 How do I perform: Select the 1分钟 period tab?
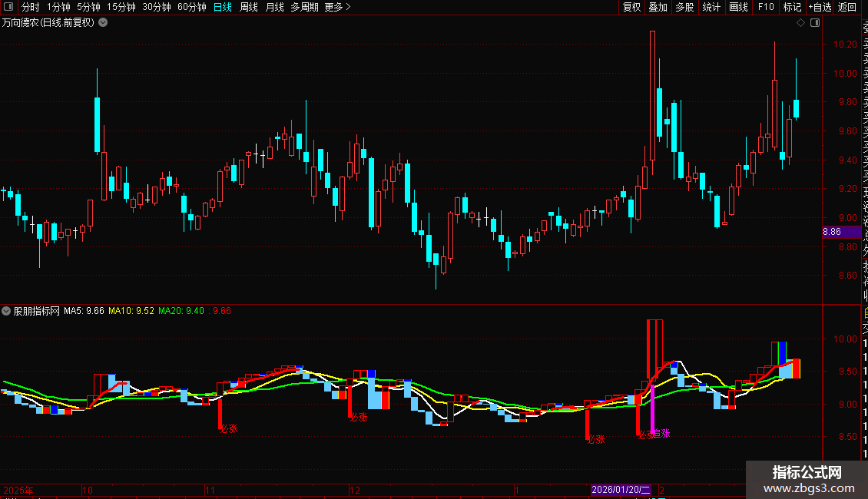click(58, 7)
